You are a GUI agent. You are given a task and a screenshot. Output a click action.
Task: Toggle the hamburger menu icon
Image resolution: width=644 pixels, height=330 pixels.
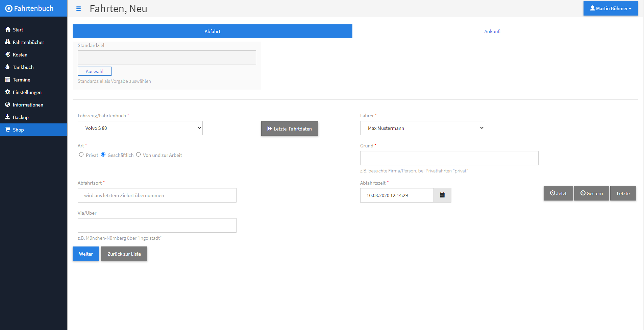point(78,9)
